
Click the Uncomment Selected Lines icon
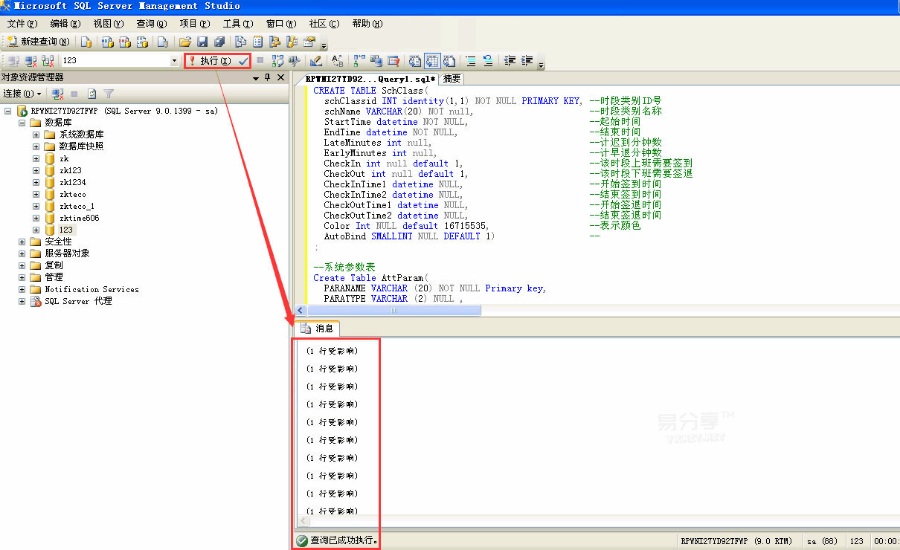[x=488, y=60]
